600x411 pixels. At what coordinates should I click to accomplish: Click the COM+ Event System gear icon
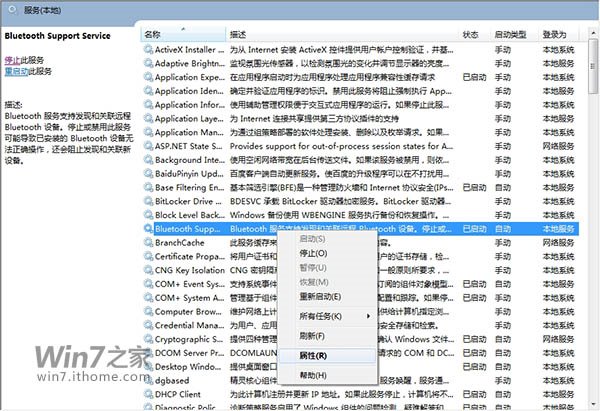(x=148, y=284)
